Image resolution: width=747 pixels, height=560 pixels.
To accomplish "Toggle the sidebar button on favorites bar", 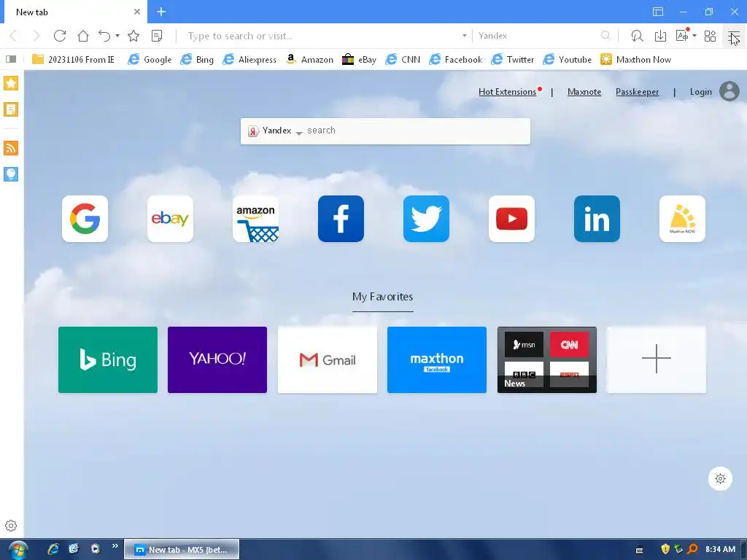I will pyautogui.click(x=11, y=59).
